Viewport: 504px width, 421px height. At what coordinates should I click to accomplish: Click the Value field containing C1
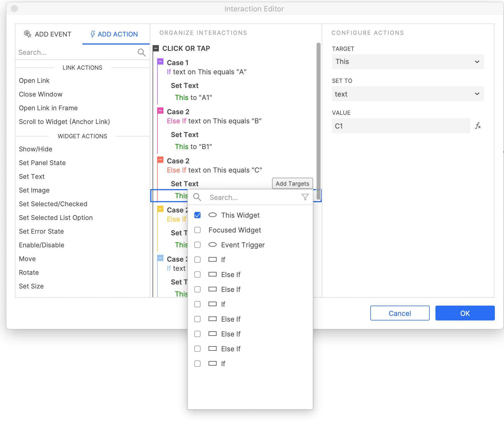click(x=401, y=126)
